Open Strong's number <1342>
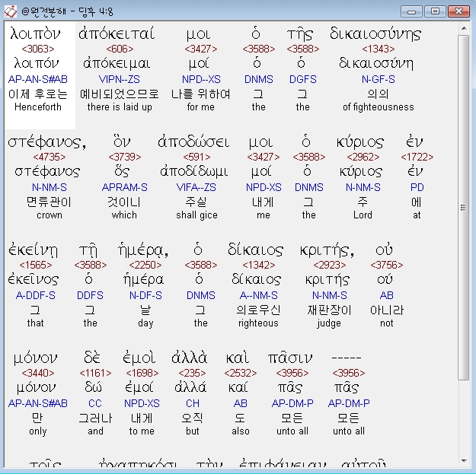 pos(259,265)
